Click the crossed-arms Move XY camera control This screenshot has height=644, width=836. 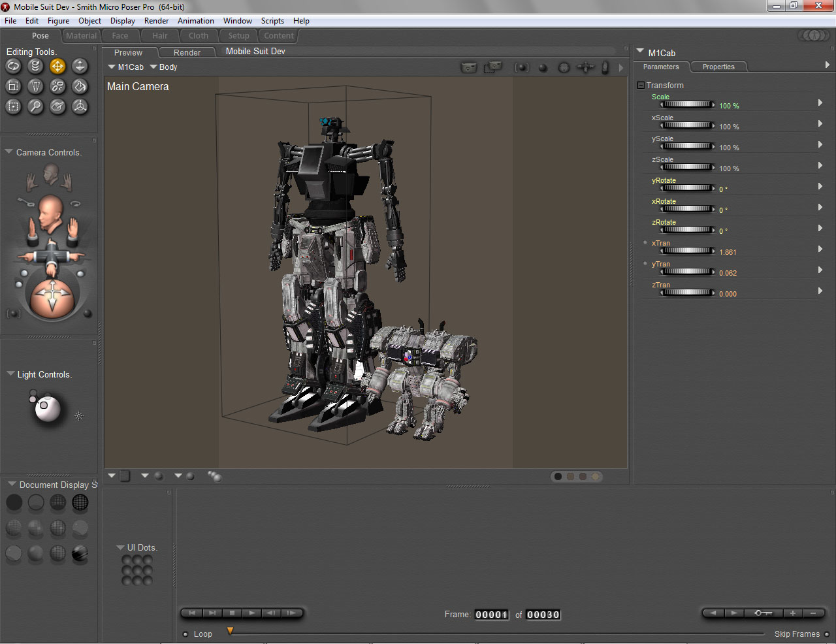(x=51, y=256)
